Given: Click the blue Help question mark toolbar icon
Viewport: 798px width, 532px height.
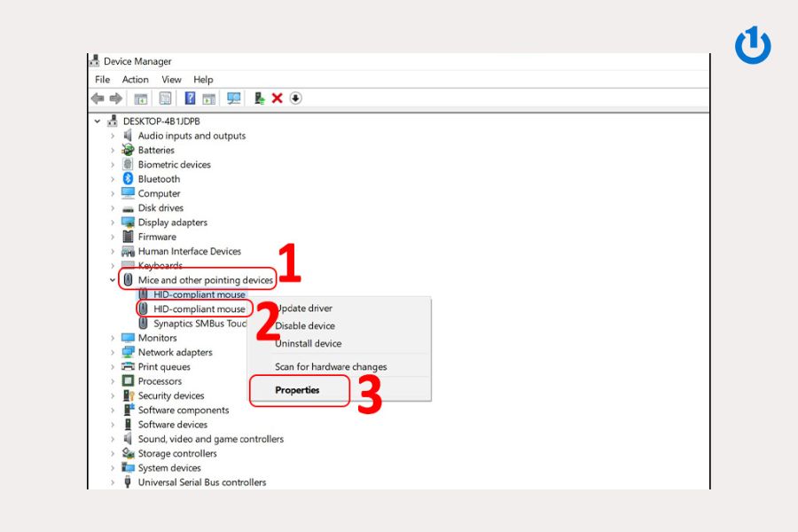Looking at the screenshot, I should [190, 98].
